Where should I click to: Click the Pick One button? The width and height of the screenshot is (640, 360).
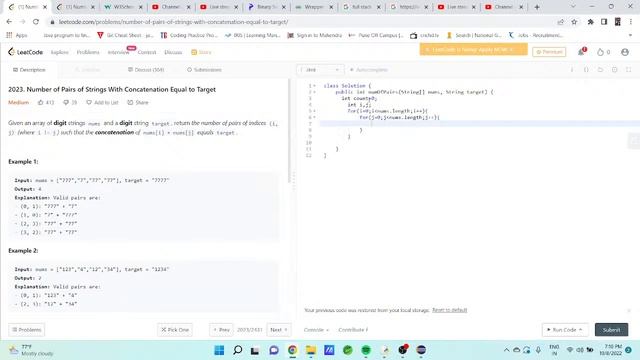click(x=175, y=330)
